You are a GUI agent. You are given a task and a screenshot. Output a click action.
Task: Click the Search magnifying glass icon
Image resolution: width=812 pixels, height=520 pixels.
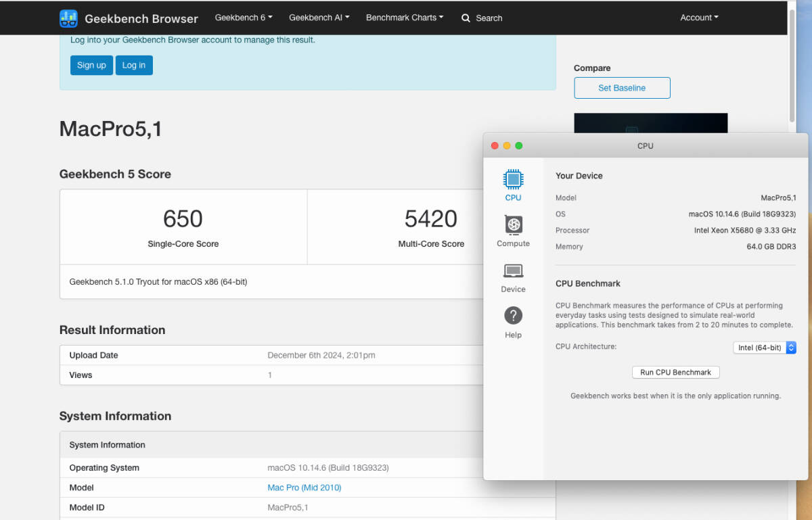coord(466,18)
